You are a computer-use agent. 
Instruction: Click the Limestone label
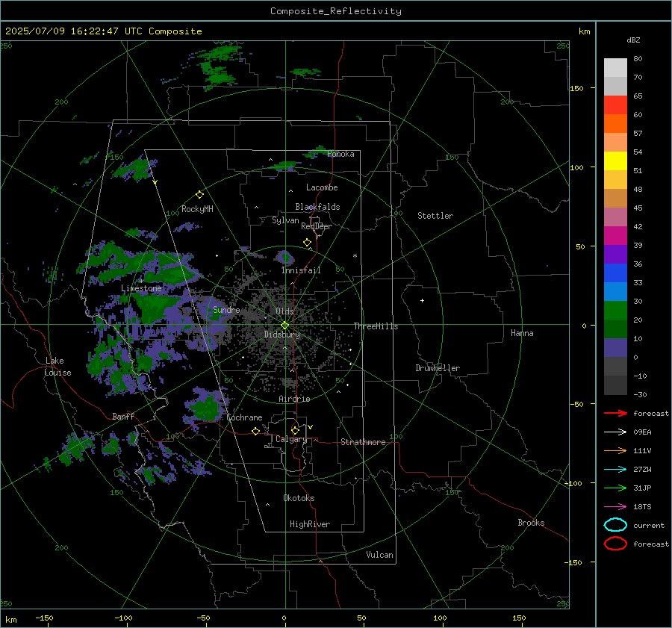coord(141,288)
